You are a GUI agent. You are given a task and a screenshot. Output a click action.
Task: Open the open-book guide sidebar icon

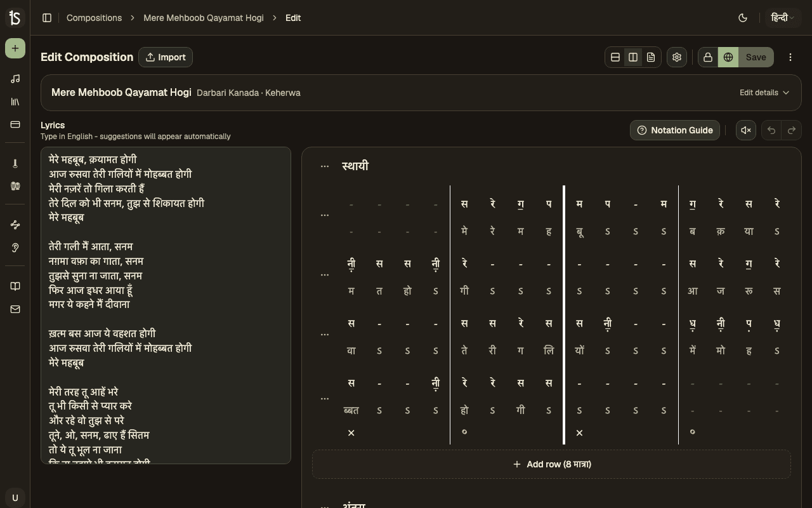[15, 286]
